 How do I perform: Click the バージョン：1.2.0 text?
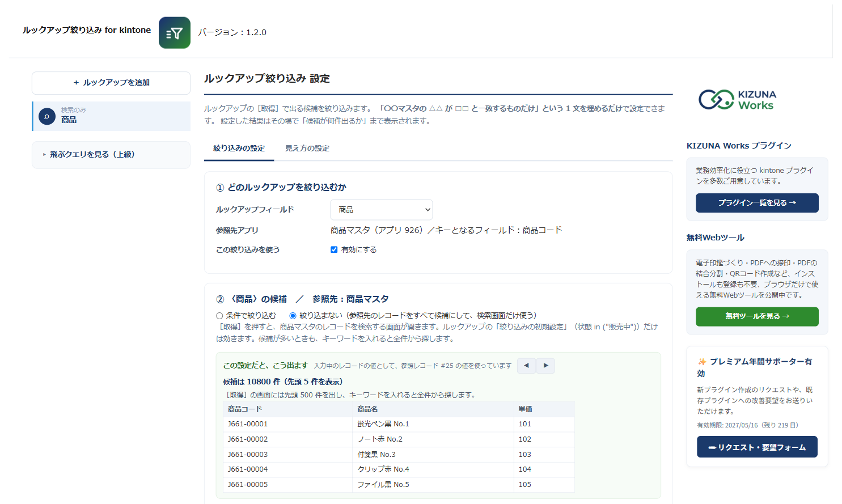point(232,32)
